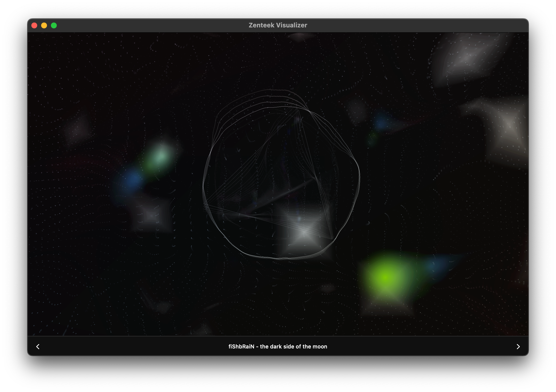Click the preset title fiShbRaiN - the dark side of the moon
The width and height of the screenshot is (556, 392).
pyautogui.click(x=278, y=346)
